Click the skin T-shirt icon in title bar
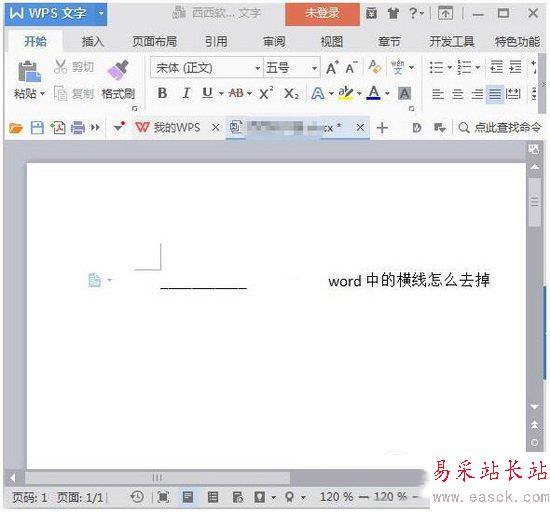Viewport: 550px width, 512px height. coord(394,14)
